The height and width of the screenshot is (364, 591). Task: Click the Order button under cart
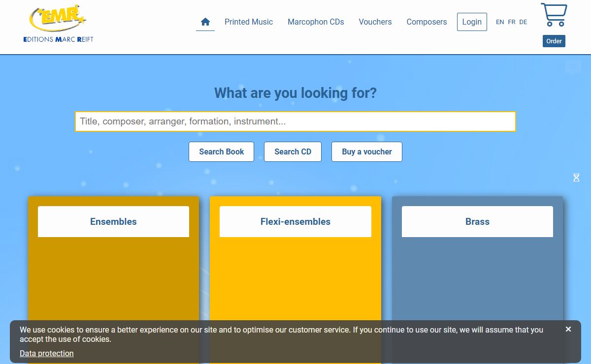(554, 41)
